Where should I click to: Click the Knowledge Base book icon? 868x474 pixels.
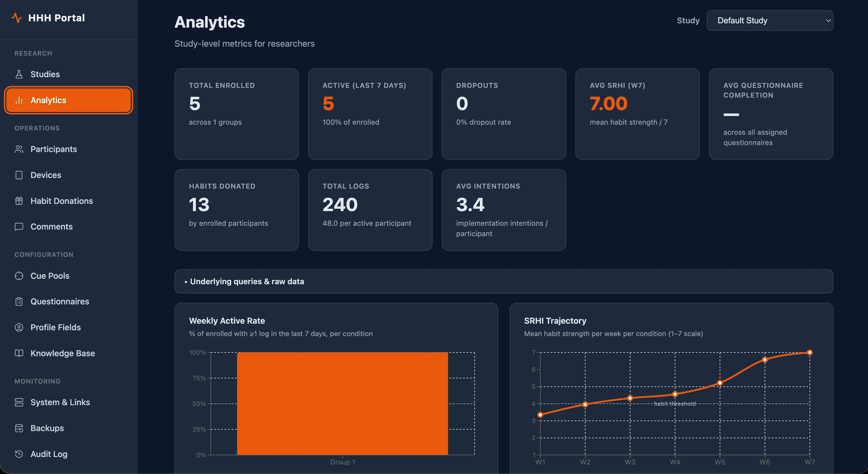(19, 353)
